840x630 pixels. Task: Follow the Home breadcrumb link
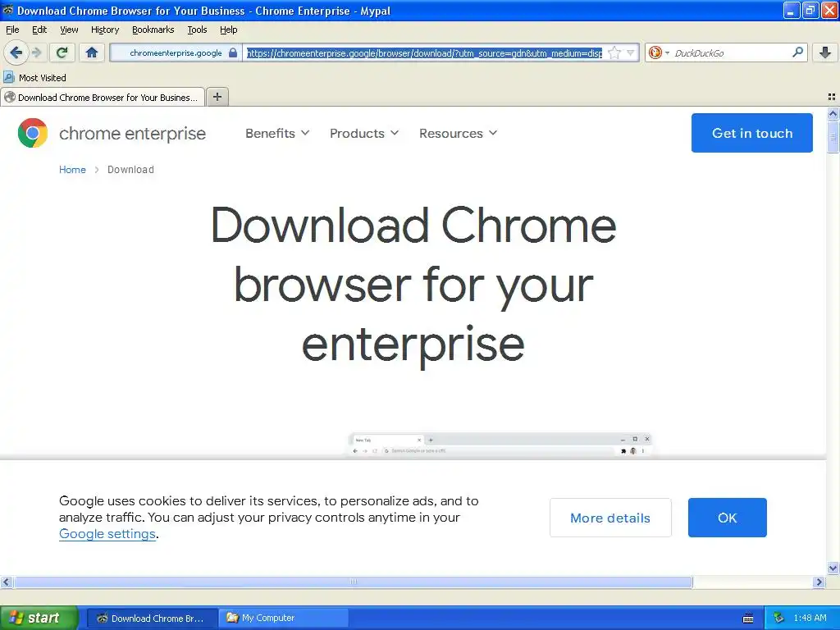(x=72, y=170)
